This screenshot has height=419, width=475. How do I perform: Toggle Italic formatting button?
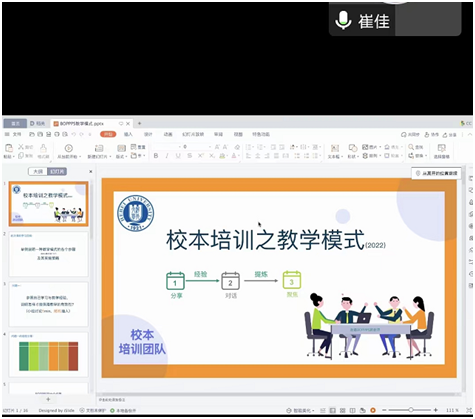167,156
